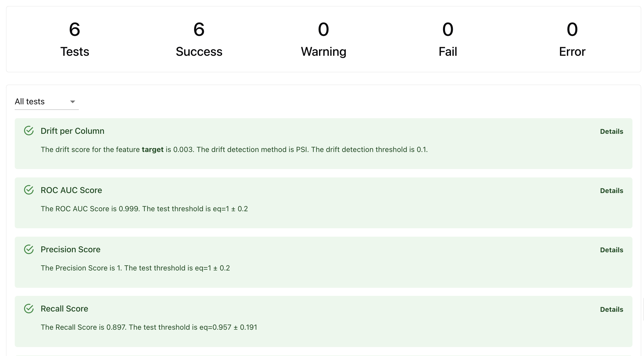Click the Warning count summary
The height and width of the screenshot is (356, 644).
click(x=323, y=39)
